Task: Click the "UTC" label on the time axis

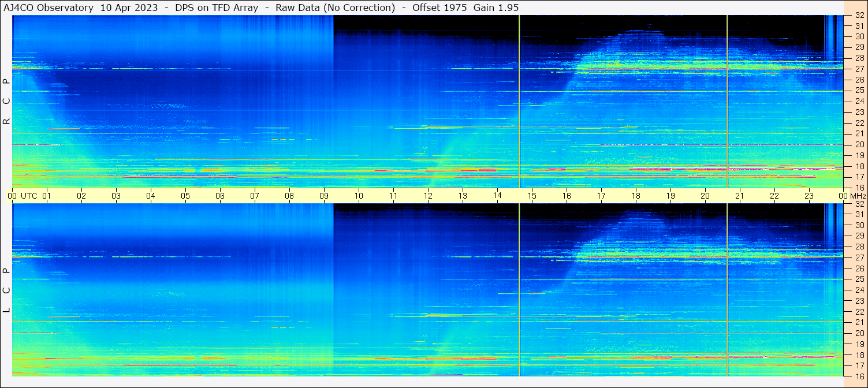Action: (29, 196)
